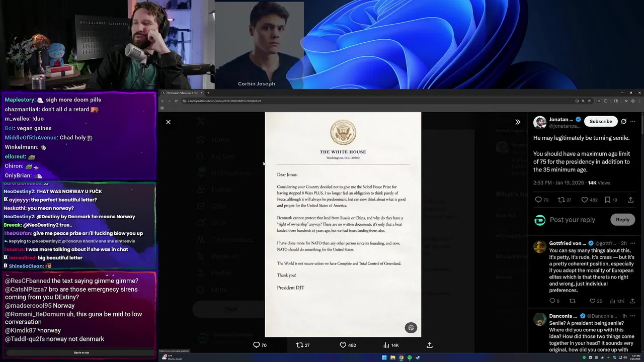
Task: Click the White House letter image
Action: pyautogui.click(x=343, y=224)
